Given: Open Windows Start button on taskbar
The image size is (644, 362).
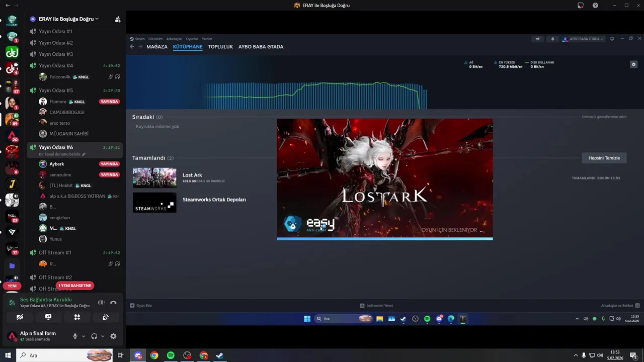Looking at the screenshot, I should click(x=8, y=355).
